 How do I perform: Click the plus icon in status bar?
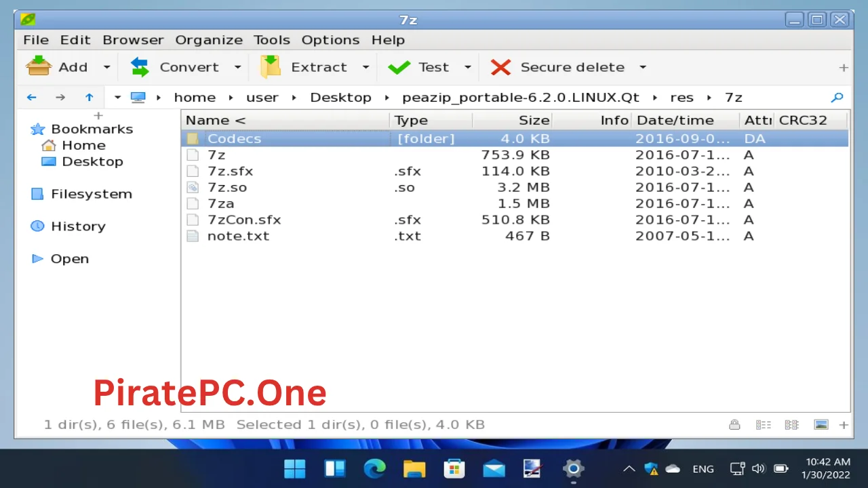844,425
